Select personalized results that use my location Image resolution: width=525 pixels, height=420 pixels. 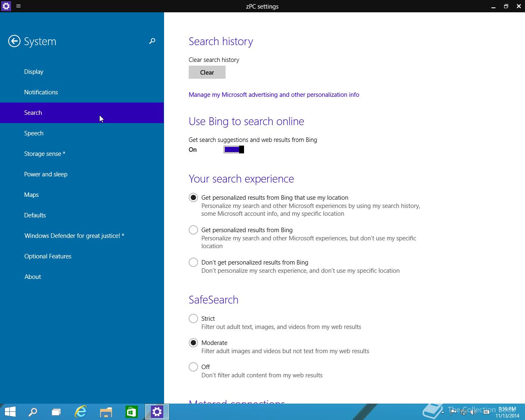coord(193,198)
